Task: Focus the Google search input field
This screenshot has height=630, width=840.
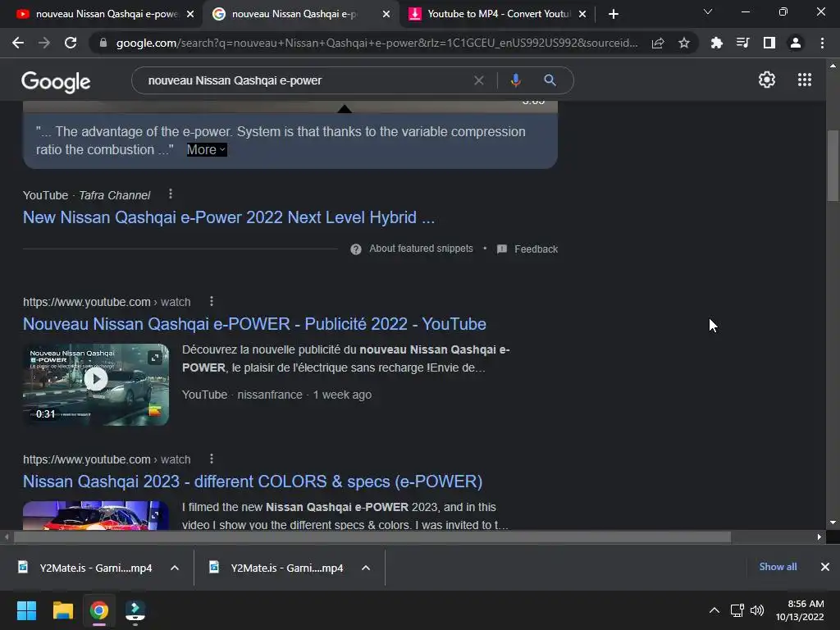Action: pos(305,80)
